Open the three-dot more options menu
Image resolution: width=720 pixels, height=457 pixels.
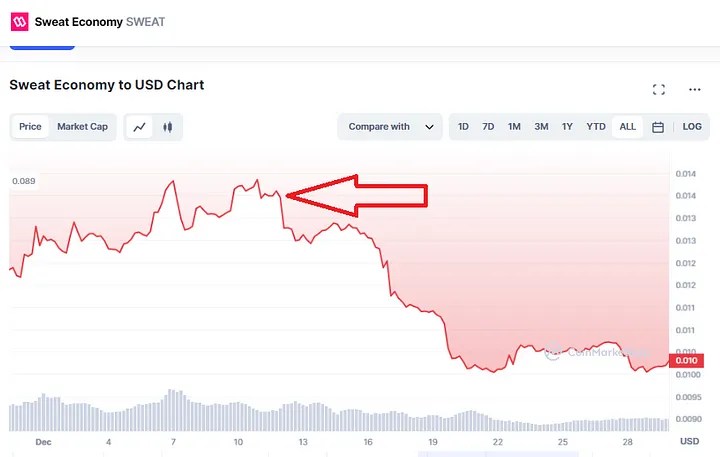695,90
